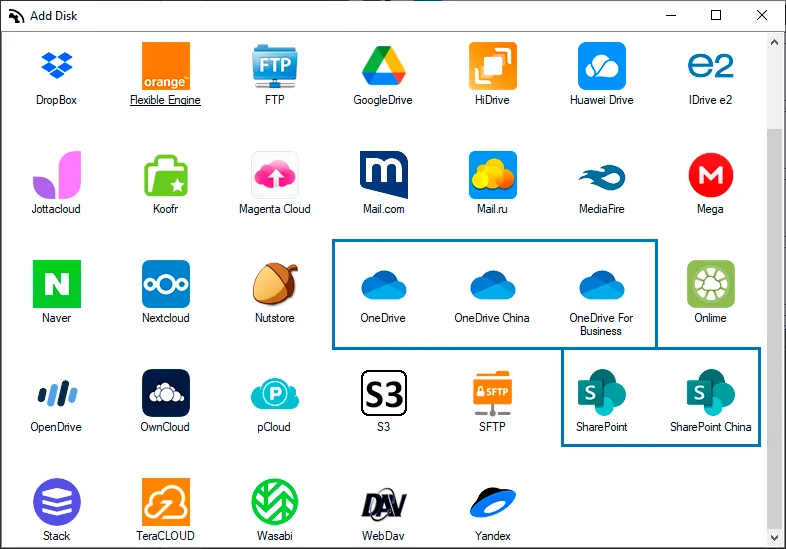Select the Nutstore acorn icon
The width and height of the screenshot is (786, 549).
point(275,284)
